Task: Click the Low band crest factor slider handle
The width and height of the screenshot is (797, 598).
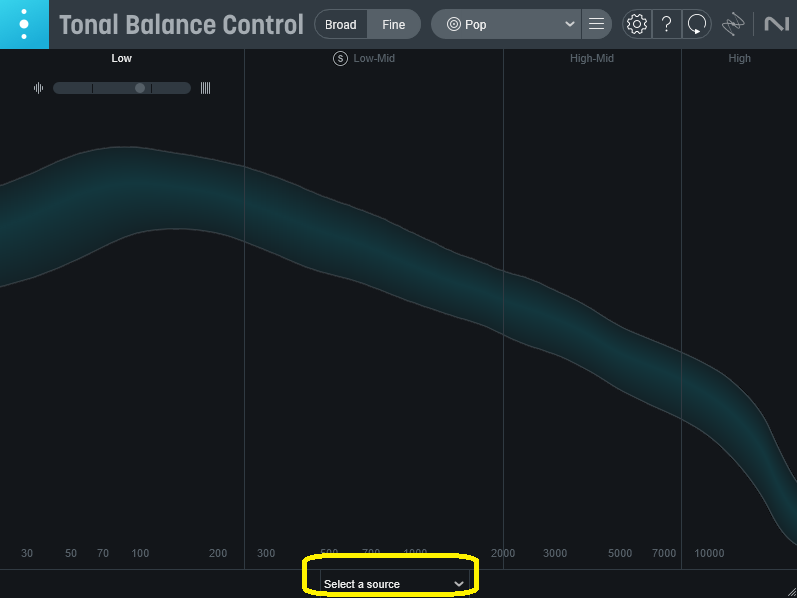Action: coord(140,88)
